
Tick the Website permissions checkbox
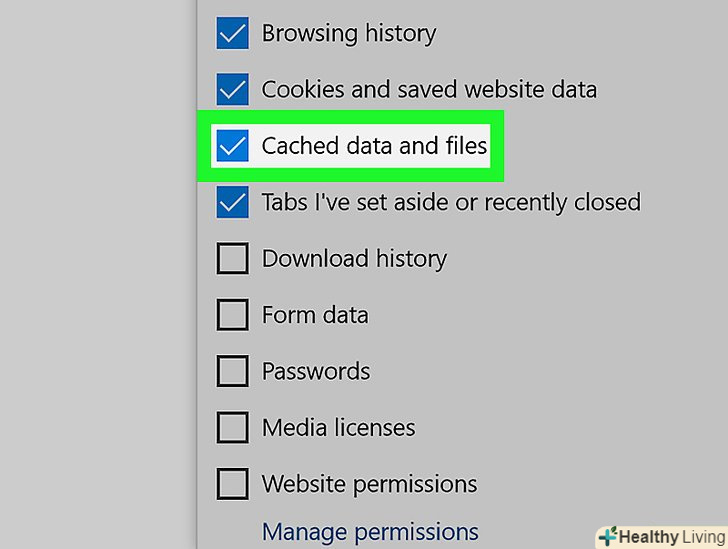(232, 485)
